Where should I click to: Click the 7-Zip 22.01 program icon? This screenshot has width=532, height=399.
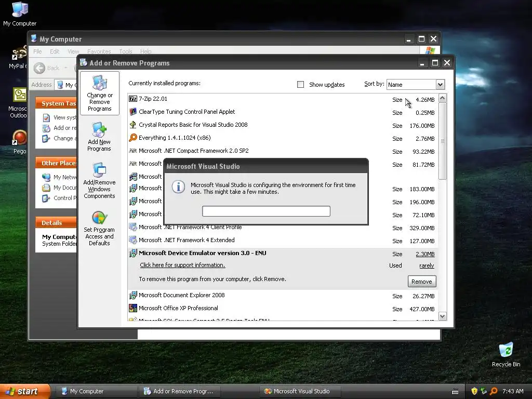click(133, 99)
